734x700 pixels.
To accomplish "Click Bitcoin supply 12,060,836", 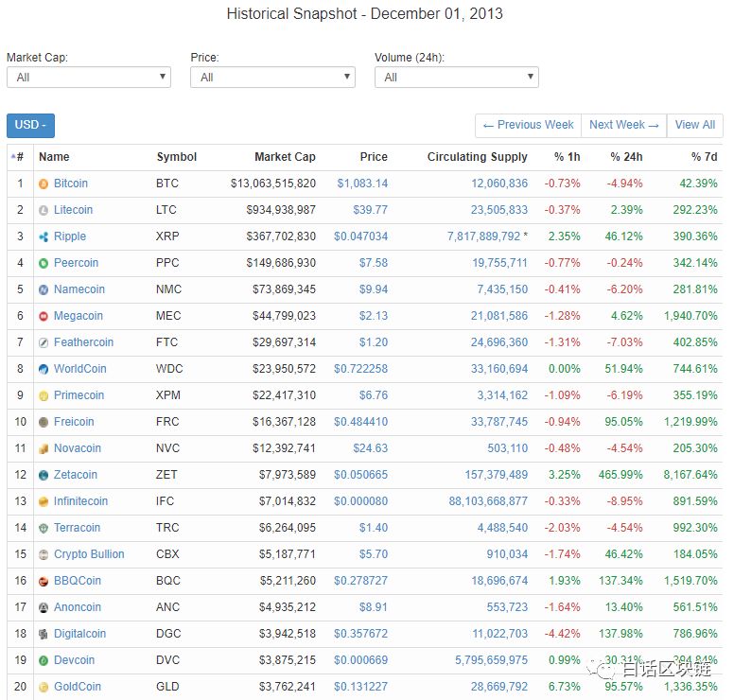I will pyautogui.click(x=499, y=184).
